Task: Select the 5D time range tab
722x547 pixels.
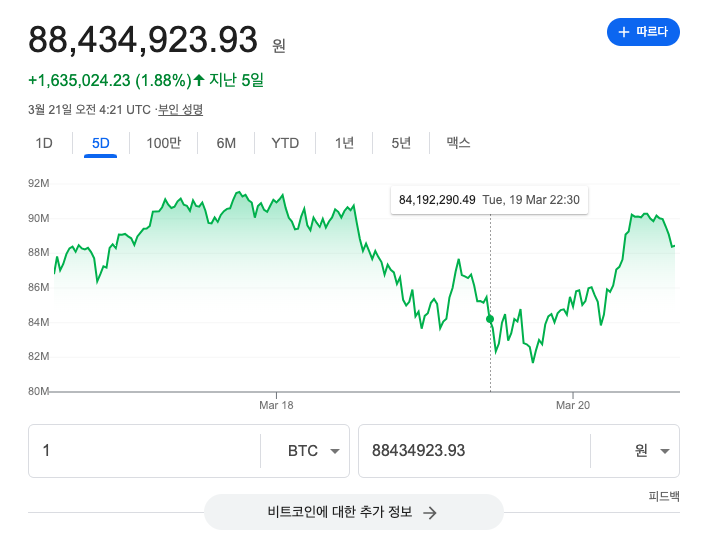Action: (100, 143)
